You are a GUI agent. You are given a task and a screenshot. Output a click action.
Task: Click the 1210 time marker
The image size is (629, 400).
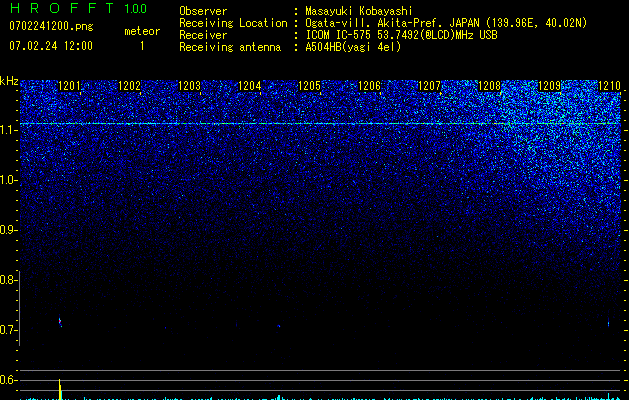(609, 85)
